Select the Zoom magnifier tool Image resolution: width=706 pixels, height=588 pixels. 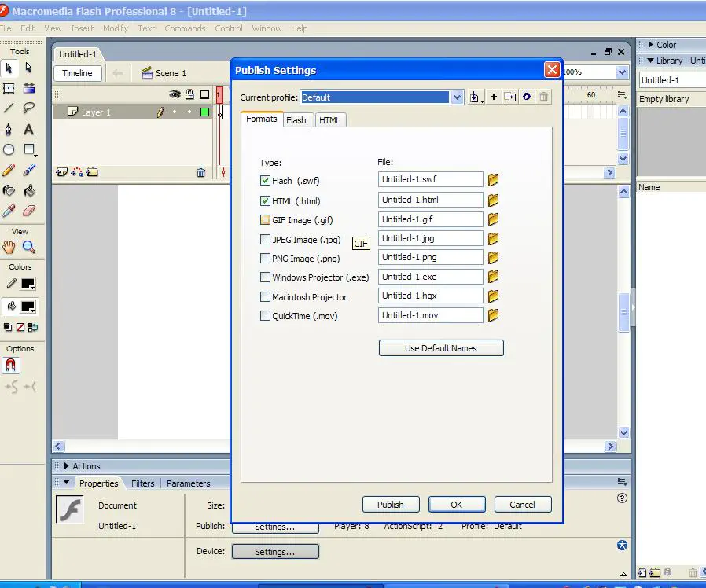(29, 248)
